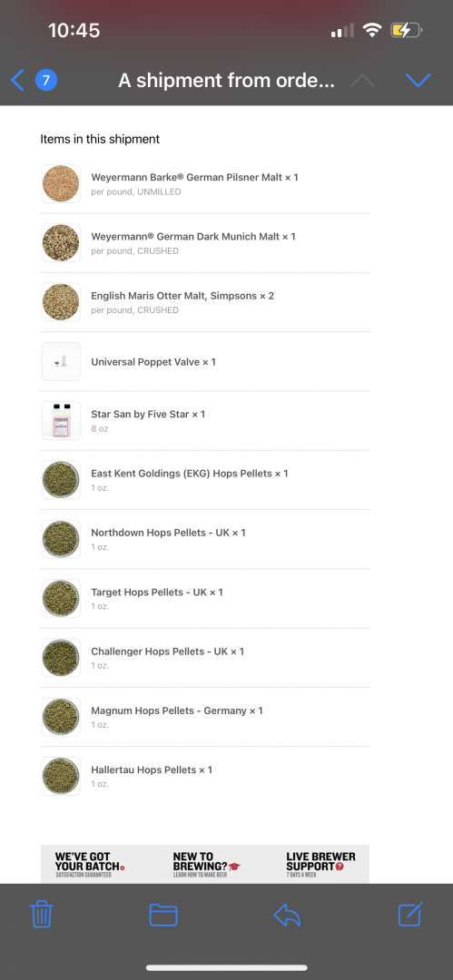Open the Star San by Five Star image
453x980 pixels.
(61, 421)
